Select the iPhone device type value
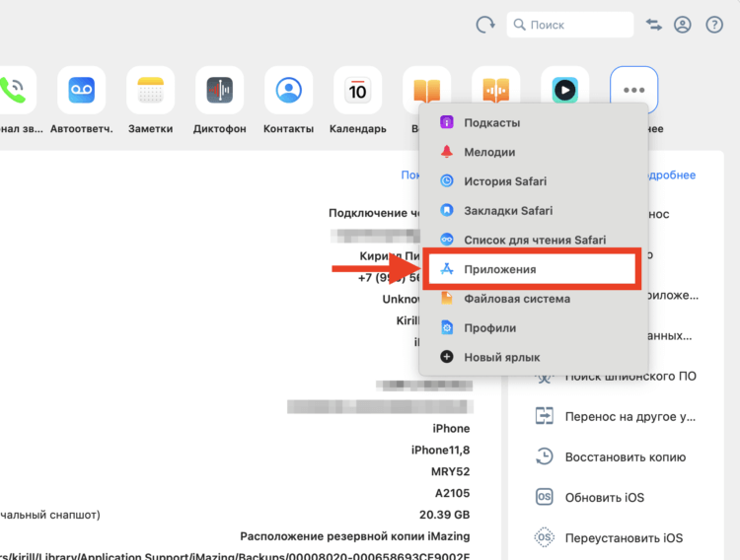The image size is (740, 560). 451,428
